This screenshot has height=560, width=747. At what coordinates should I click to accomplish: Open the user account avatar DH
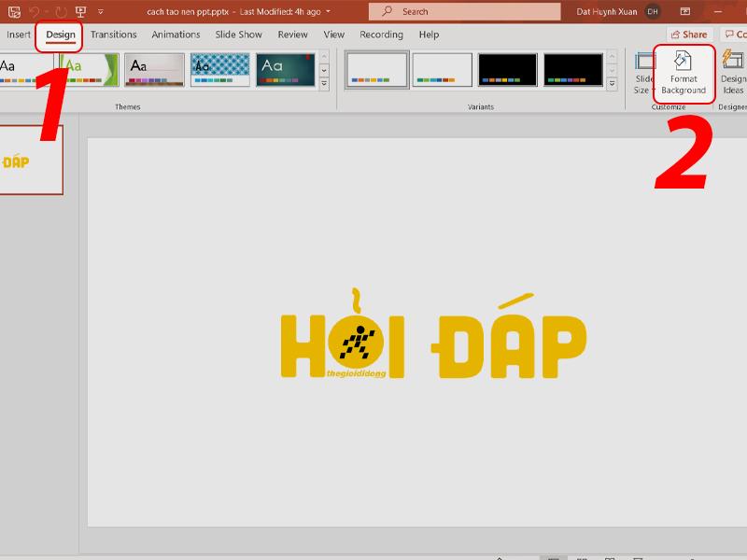653,10
